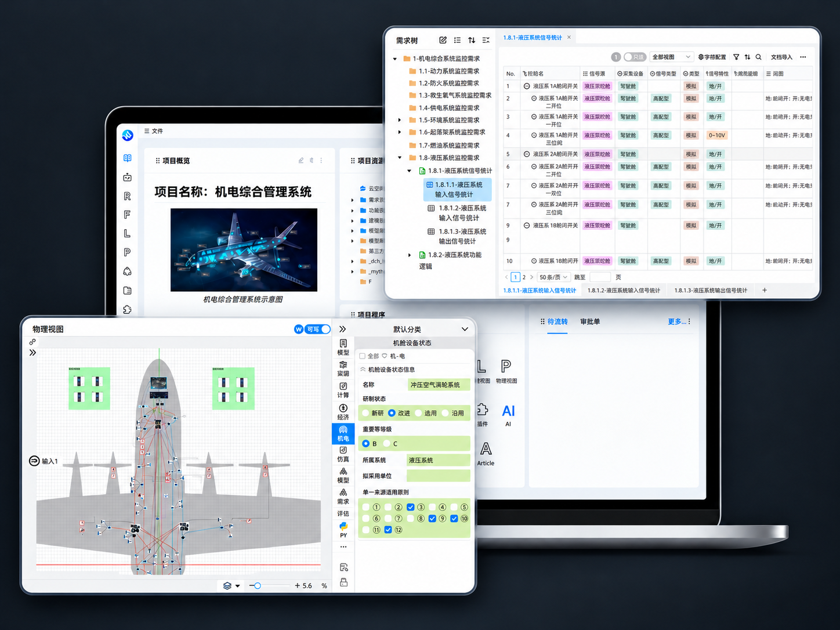Select importance level C radio button

387,444
